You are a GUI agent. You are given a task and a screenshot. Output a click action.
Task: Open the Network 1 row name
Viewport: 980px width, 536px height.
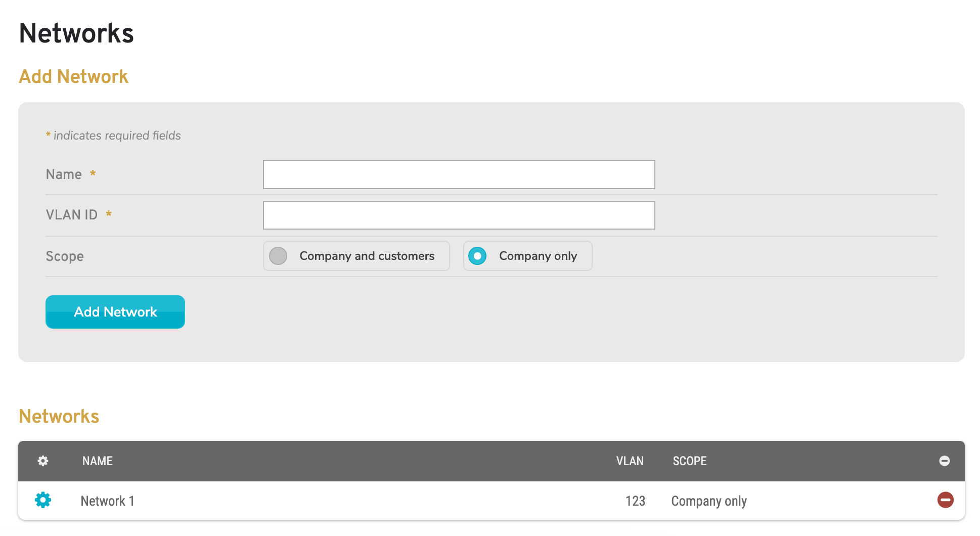click(107, 501)
